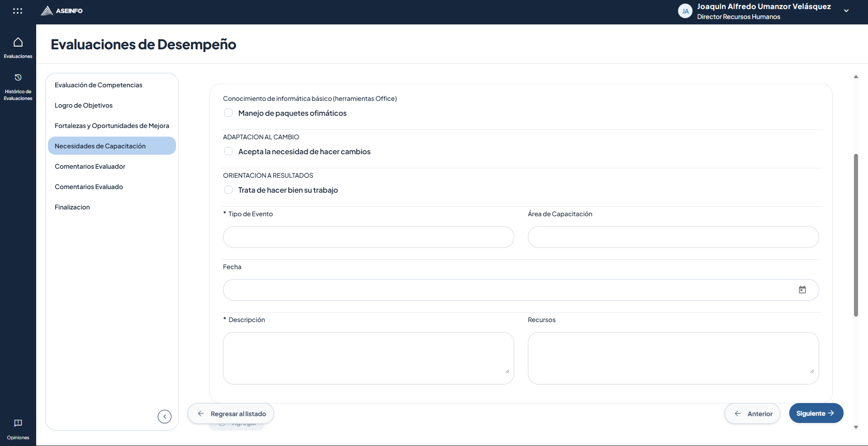
Task: Click the JA user avatar
Action: (x=685, y=11)
